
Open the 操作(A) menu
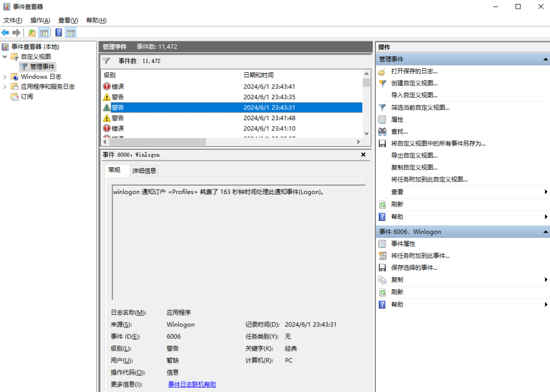tap(40, 20)
